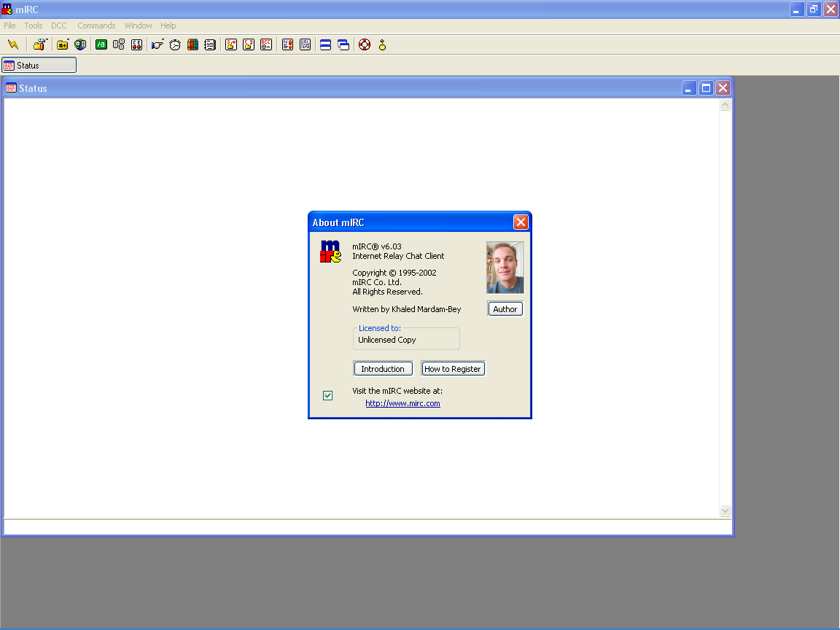Open the Notify List toolbar icon
Viewport: 840px width, 630px height.
(288, 45)
